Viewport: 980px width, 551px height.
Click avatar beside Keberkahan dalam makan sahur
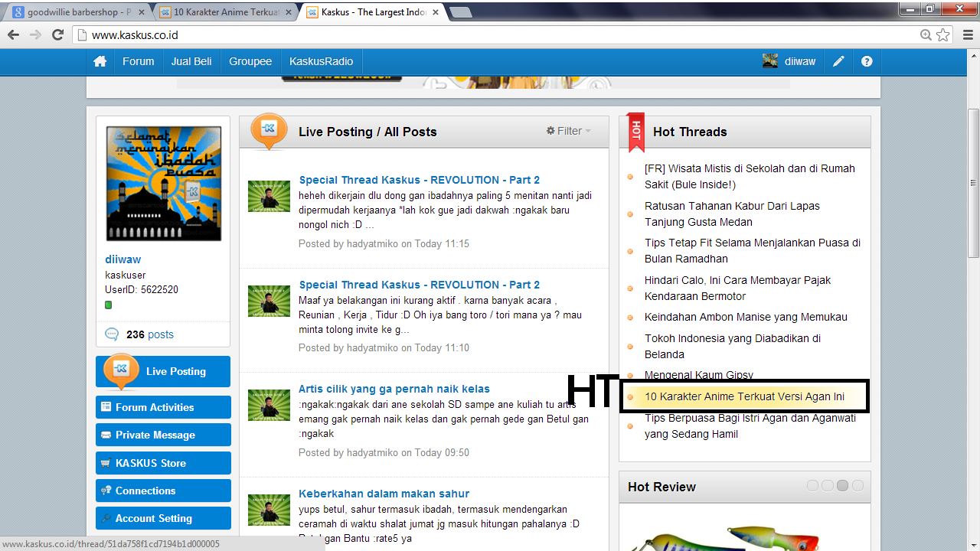click(269, 510)
